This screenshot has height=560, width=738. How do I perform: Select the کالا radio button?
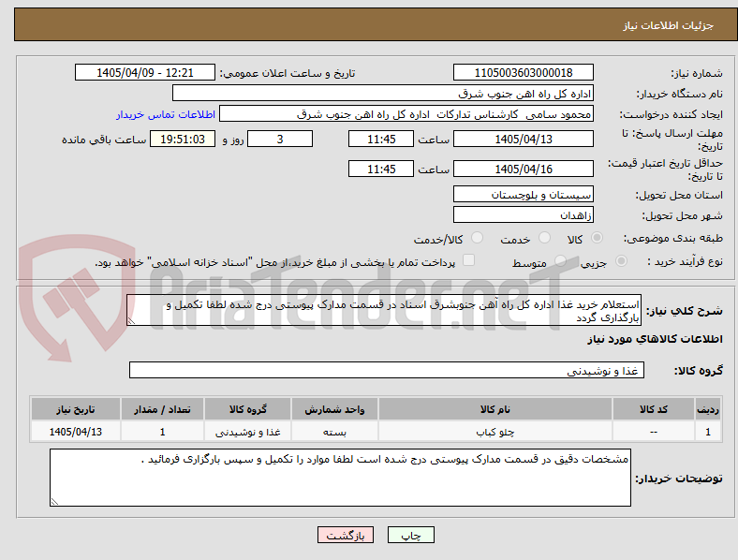pos(597,238)
